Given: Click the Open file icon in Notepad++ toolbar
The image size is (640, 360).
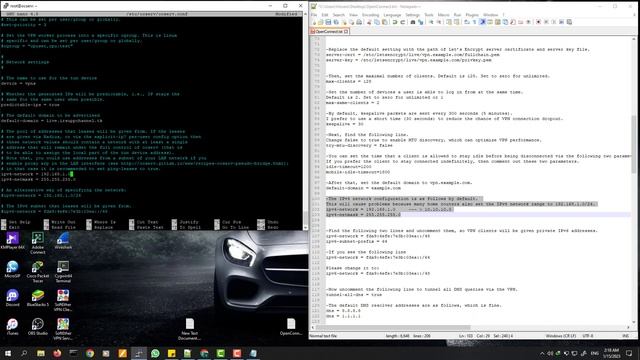Looking at the screenshot, I should point(321,22).
